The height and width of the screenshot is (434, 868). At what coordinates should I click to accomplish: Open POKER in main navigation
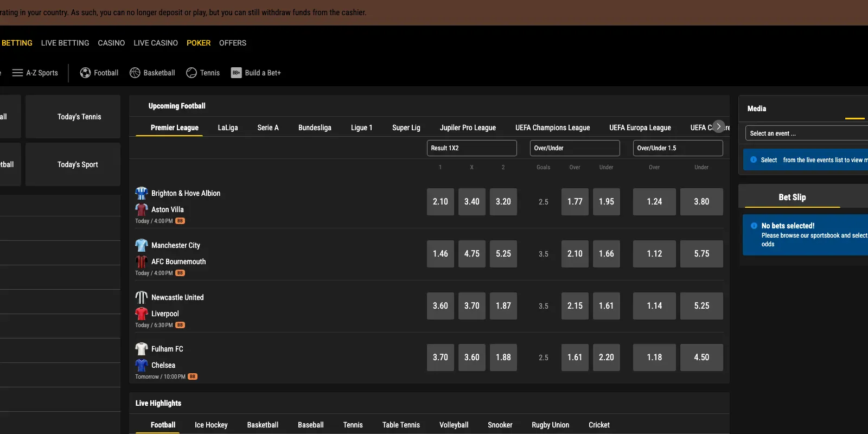pos(199,43)
